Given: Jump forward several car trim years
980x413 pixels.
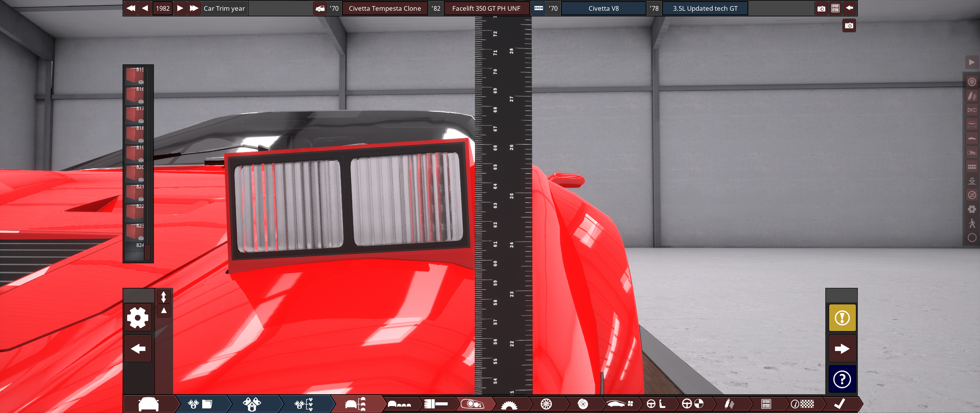Looking at the screenshot, I should tap(194, 8).
